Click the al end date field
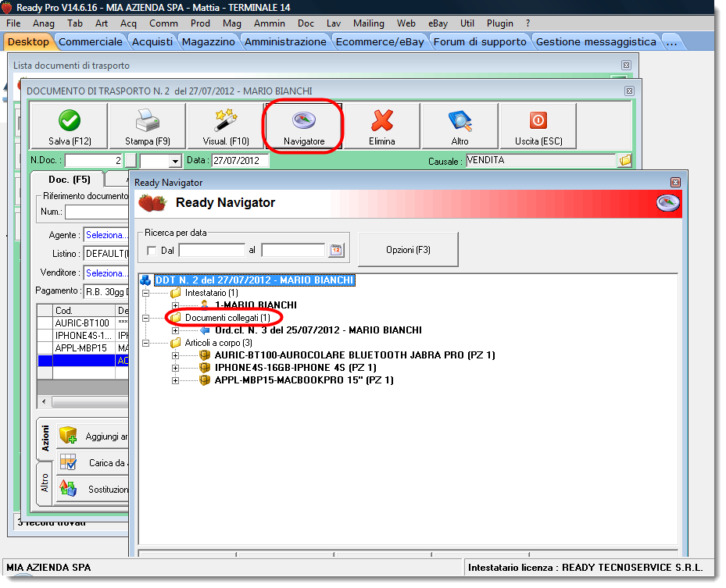 [x=293, y=251]
